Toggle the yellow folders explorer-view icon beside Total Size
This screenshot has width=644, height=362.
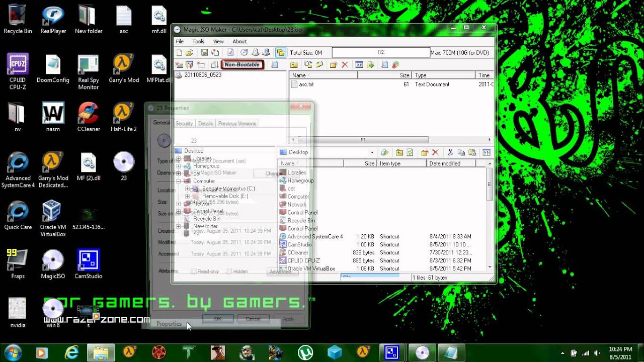[x=281, y=52]
